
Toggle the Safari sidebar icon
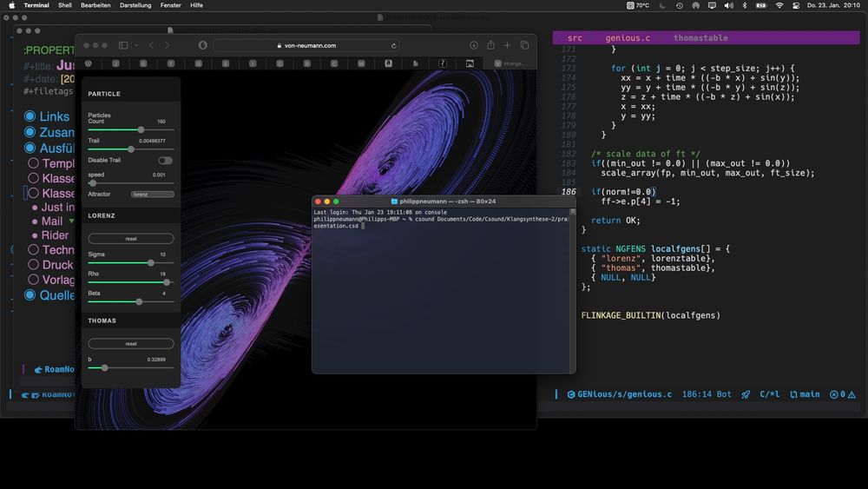[x=122, y=45]
